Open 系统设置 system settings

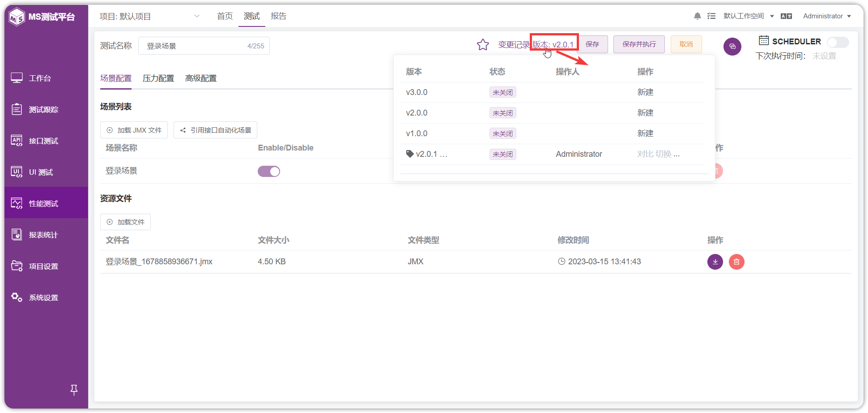(x=46, y=297)
